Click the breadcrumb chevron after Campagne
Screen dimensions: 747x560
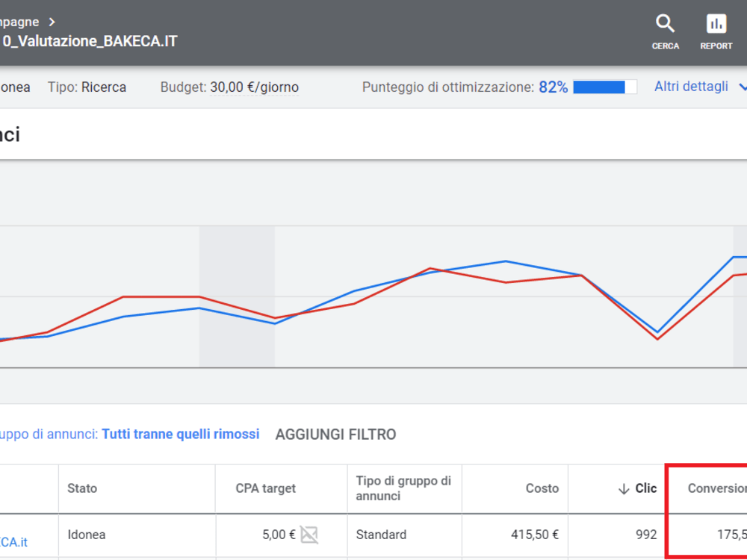[x=52, y=22]
